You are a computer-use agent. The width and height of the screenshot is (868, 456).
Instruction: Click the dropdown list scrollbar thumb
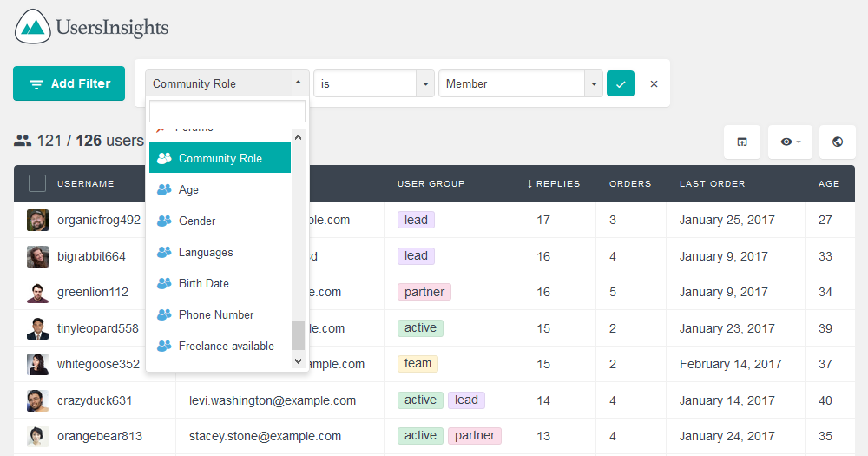(299, 335)
